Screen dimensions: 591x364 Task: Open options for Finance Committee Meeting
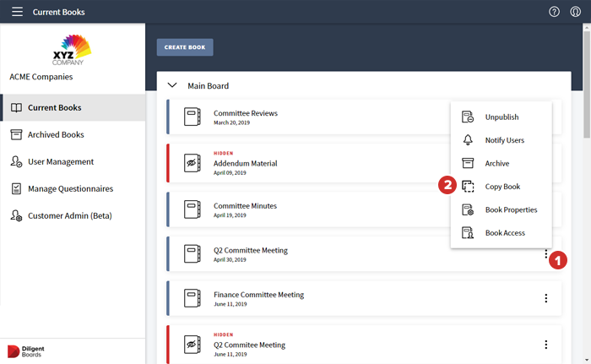pos(546,298)
